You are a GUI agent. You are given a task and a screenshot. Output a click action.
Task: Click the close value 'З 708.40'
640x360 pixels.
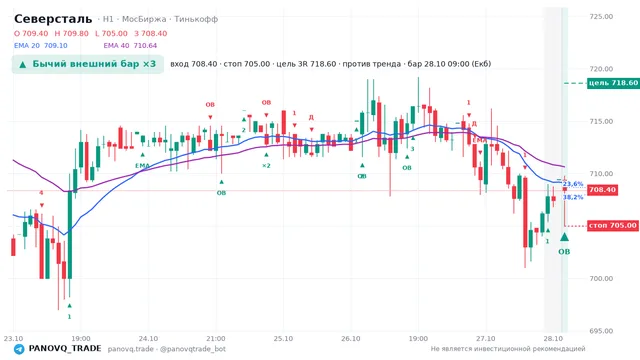151,33
